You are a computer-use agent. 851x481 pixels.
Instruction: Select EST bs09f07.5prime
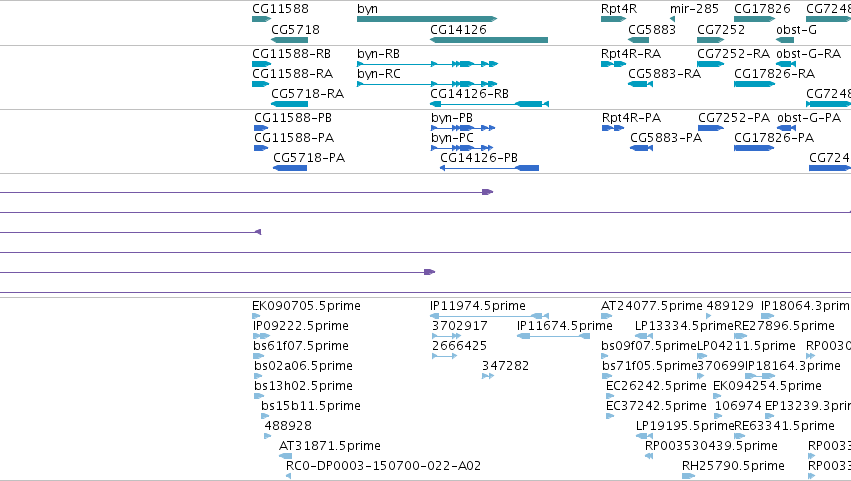tap(649, 346)
